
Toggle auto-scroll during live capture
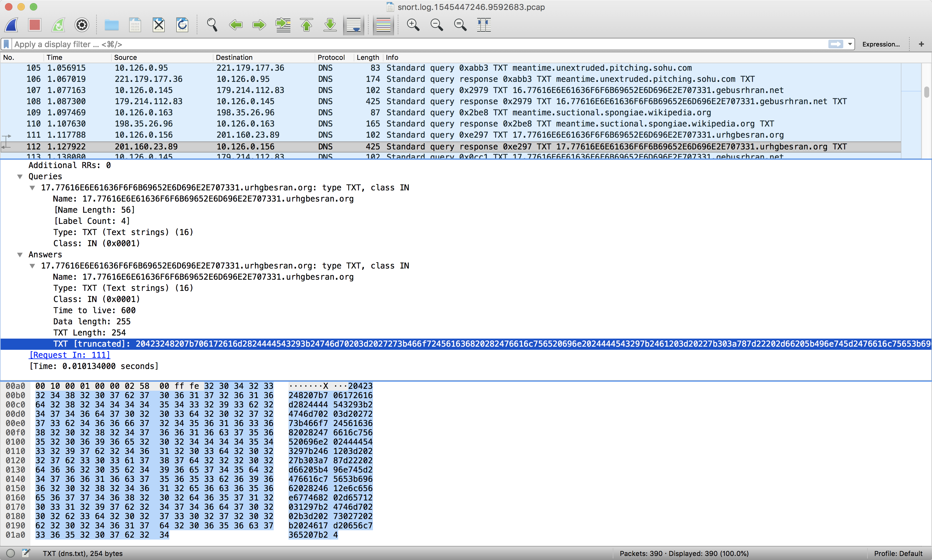[354, 25]
